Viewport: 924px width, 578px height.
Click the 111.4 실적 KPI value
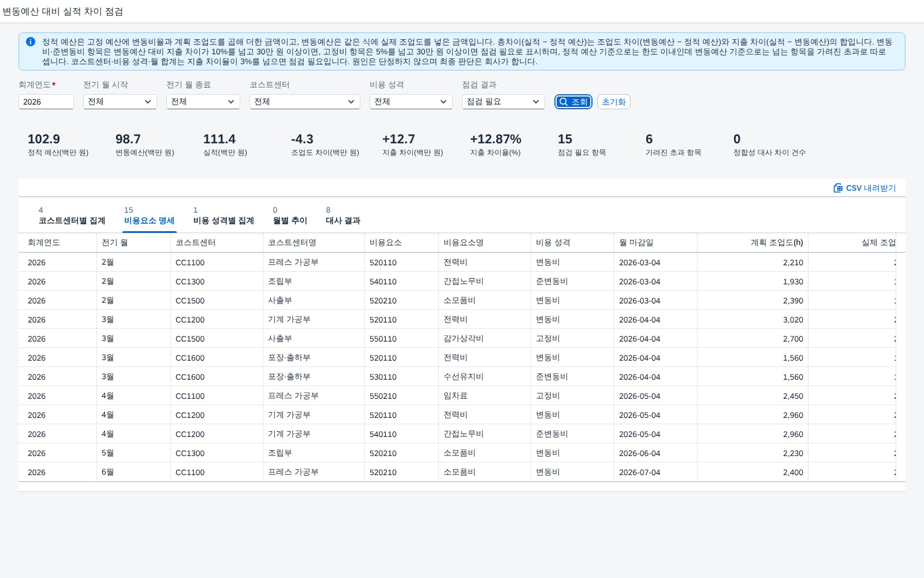pos(219,139)
